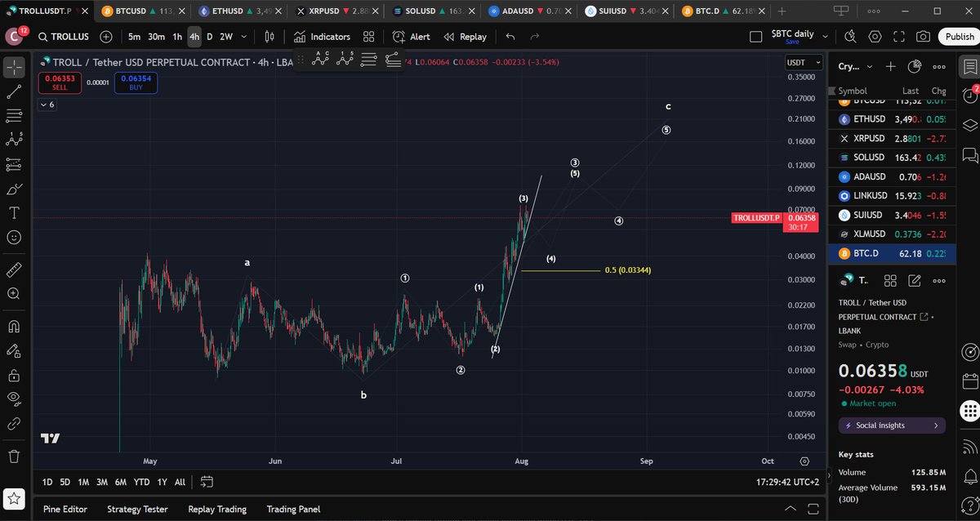Open the alerts clock panel
The height and width of the screenshot is (521, 980).
[969, 96]
